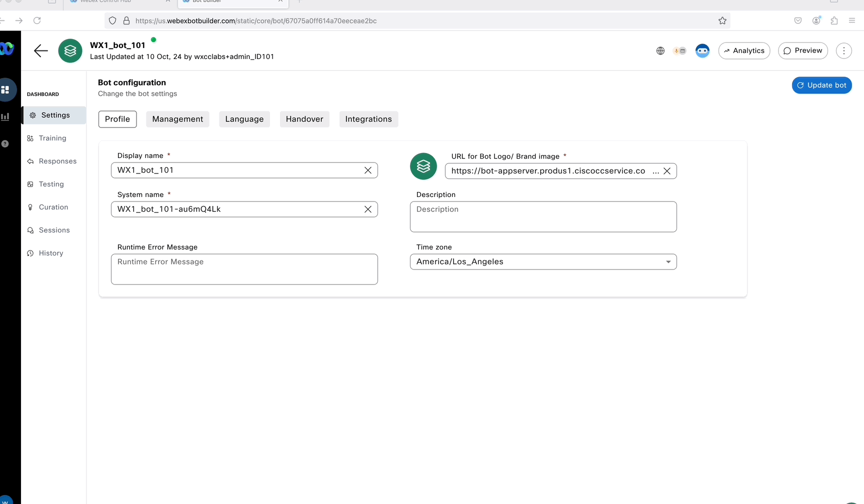
Task: Clear the Display name field with X
Action: pyautogui.click(x=368, y=170)
